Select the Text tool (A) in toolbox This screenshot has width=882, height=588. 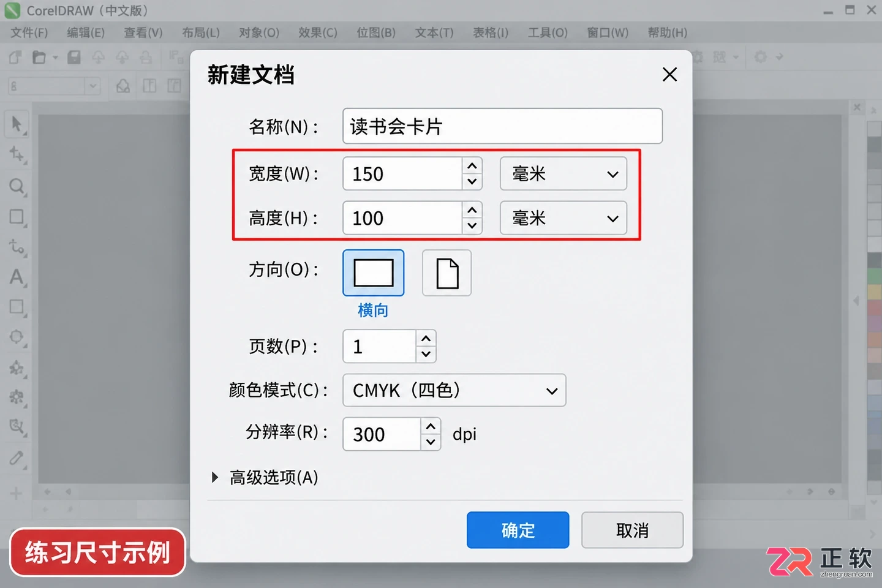pyautogui.click(x=17, y=277)
